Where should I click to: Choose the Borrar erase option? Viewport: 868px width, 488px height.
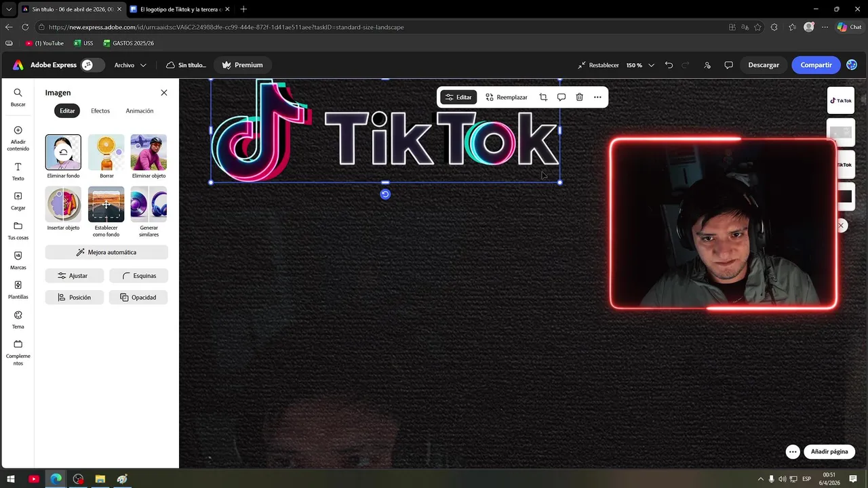[x=106, y=157]
